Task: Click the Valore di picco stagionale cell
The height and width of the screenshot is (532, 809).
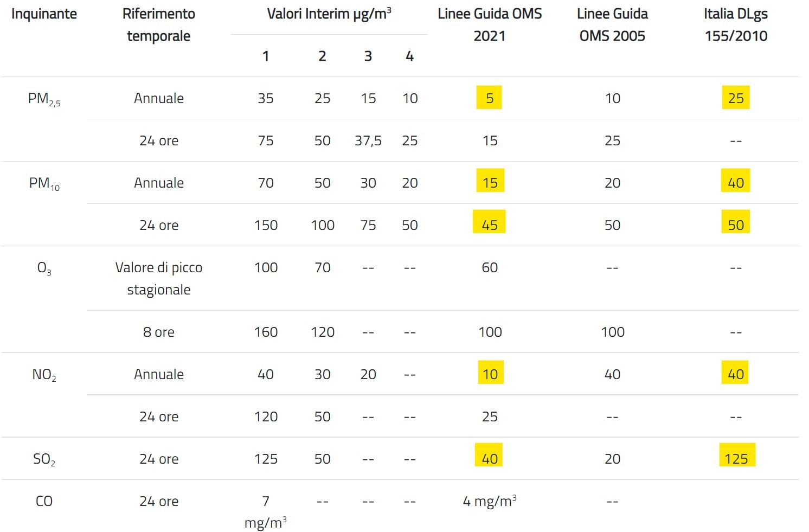Action: (159, 278)
